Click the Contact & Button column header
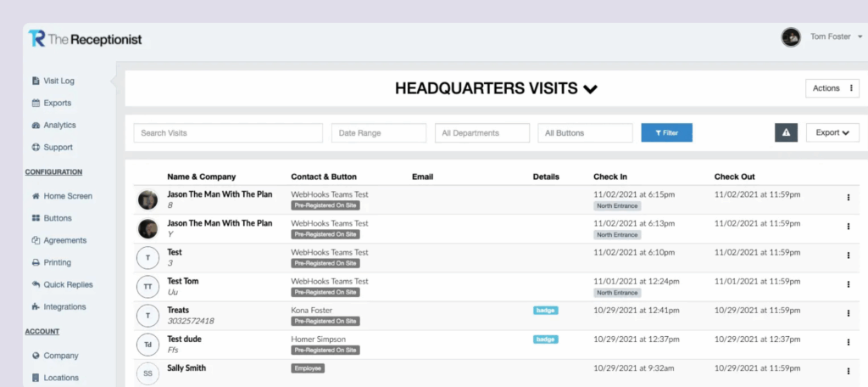The image size is (868, 387). tap(324, 177)
